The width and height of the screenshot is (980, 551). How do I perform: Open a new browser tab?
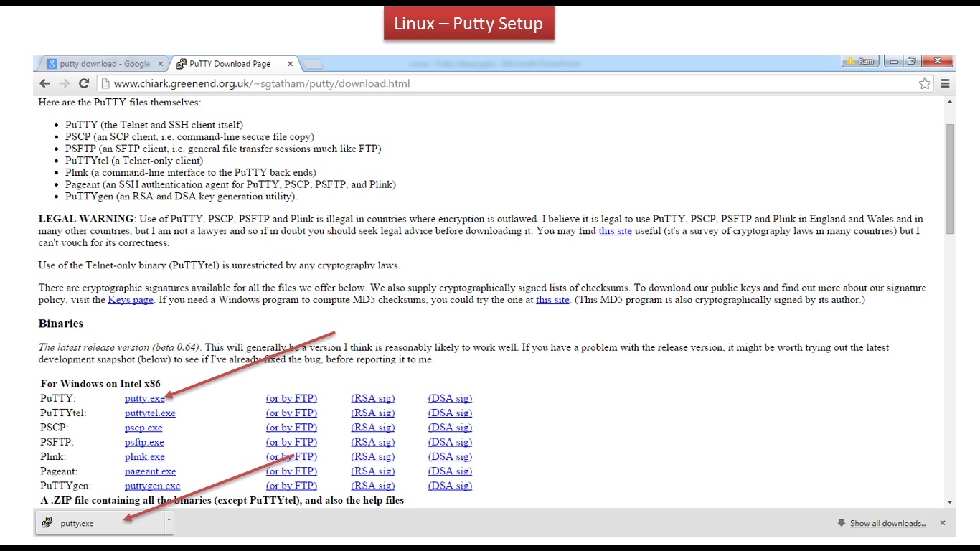pyautogui.click(x=312, y=65)
